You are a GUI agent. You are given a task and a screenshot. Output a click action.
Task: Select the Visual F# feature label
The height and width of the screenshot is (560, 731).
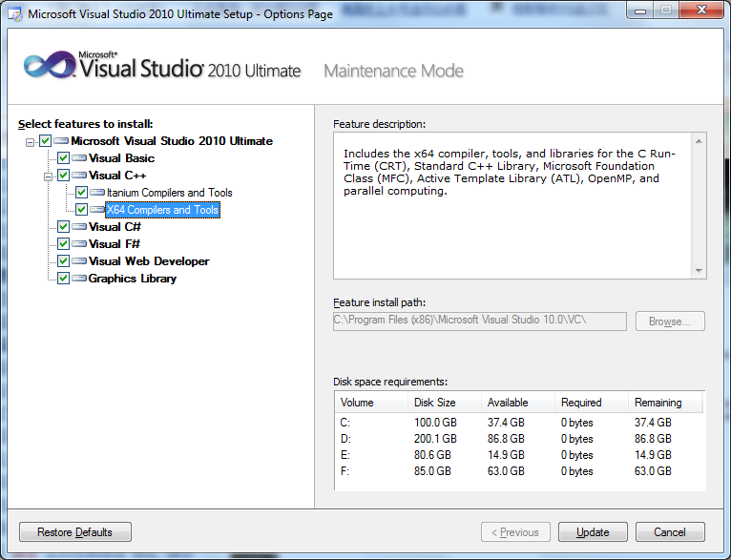click(x=115, y=244)
